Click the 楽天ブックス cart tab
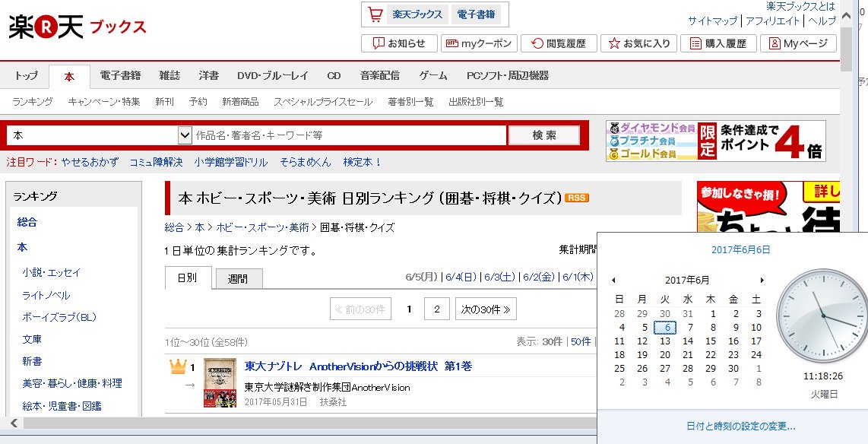The width and height of the screenshot is (868, 444). pos(417,14)
